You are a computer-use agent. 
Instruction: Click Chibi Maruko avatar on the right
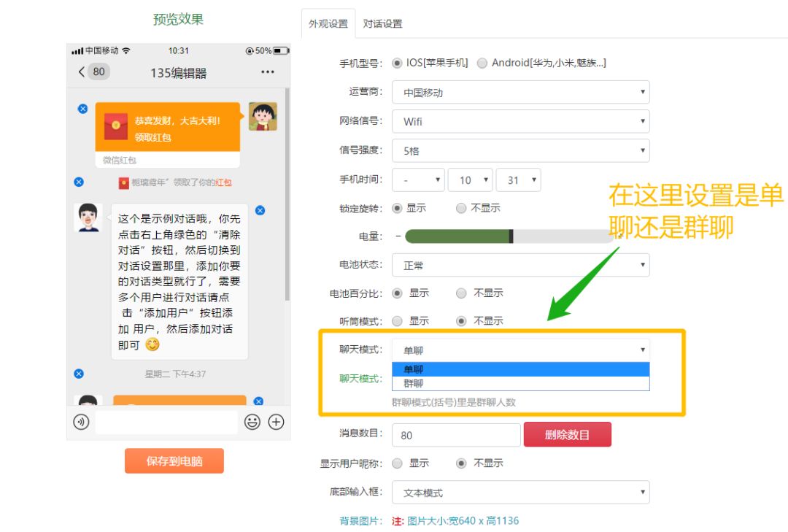pos(263,117)
